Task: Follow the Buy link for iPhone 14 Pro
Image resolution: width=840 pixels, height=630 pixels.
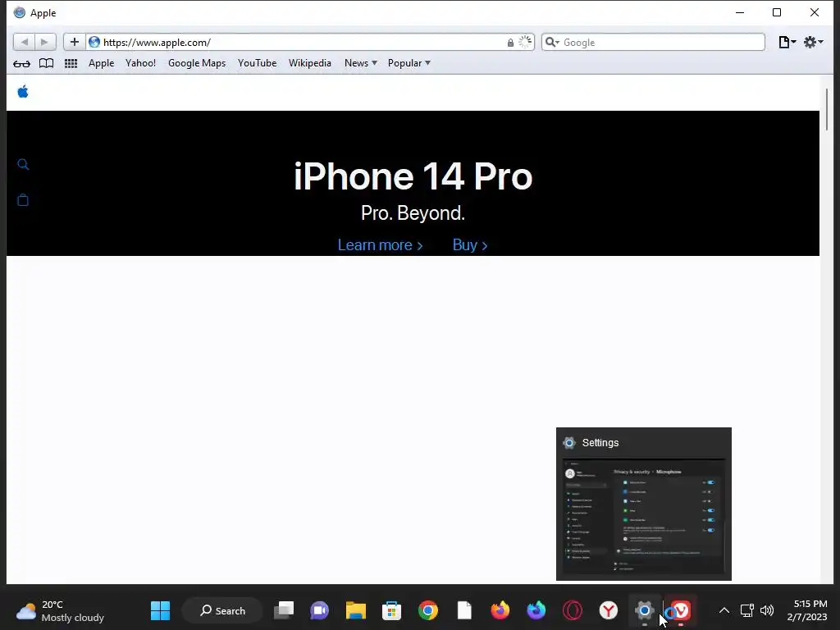Action: click(x=470, y=244)
